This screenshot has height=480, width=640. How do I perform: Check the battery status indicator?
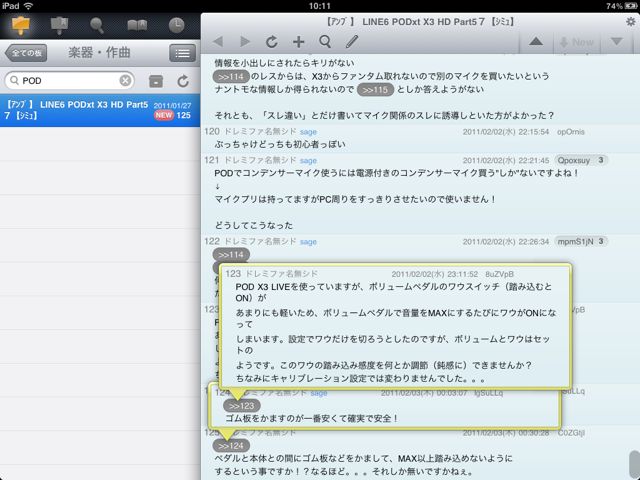coord(620,6)
